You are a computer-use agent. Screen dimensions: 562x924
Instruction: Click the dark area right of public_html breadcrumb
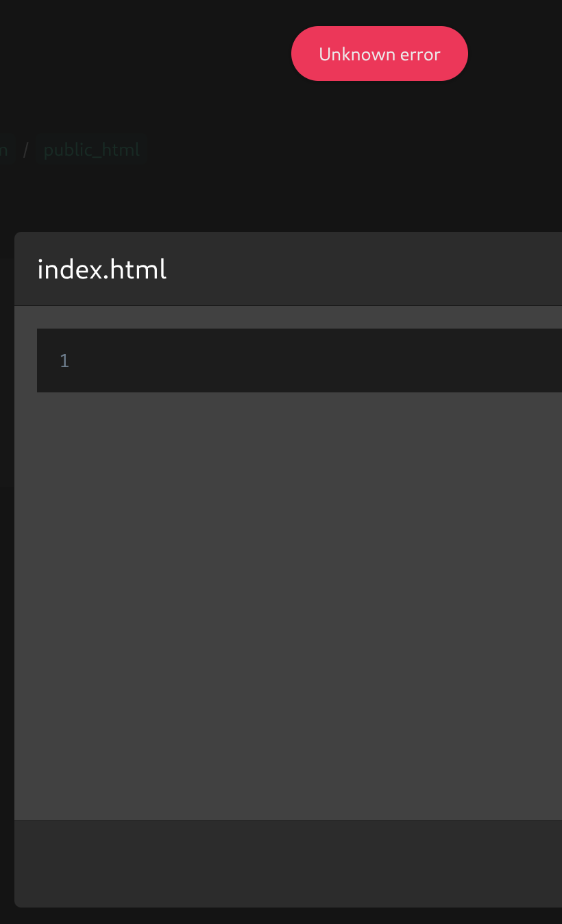pos(350,150)
